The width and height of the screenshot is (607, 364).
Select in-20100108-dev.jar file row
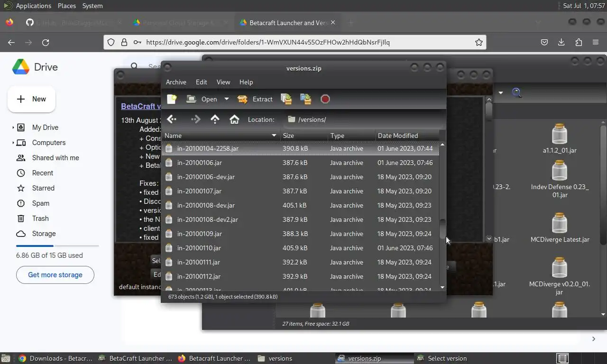coord(300,205)
